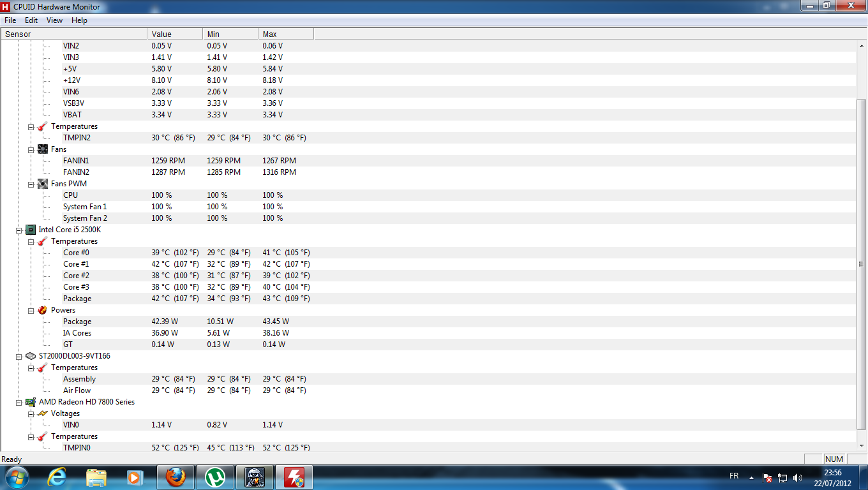The height and width of the screenshot is (490, 868).
Task: Collapse the Fans PWM tree node
Action: point(31,184)
